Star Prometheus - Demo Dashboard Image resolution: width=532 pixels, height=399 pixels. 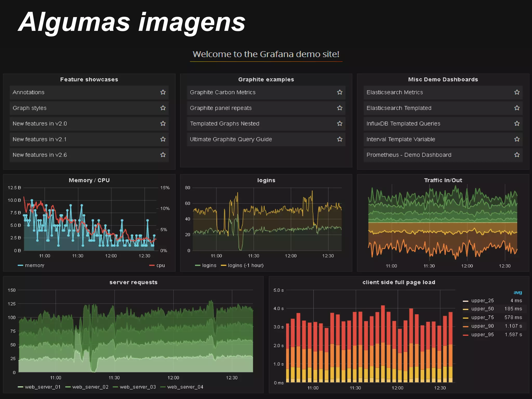pos(517,155)
